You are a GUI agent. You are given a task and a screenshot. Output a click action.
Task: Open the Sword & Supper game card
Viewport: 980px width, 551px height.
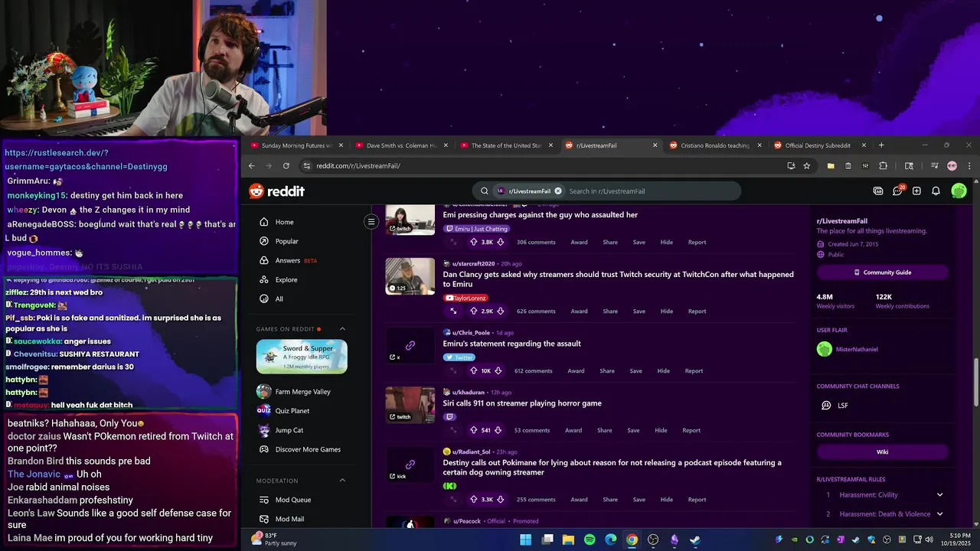click(302, 357)
